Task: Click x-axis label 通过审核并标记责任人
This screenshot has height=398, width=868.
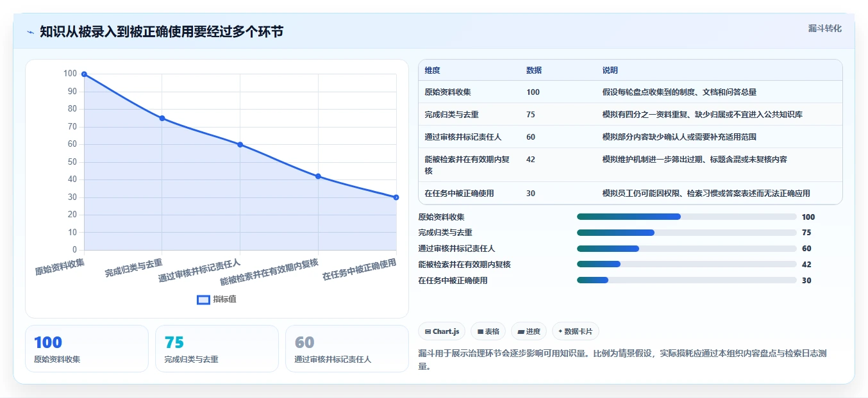Action: tap(200, 270)
